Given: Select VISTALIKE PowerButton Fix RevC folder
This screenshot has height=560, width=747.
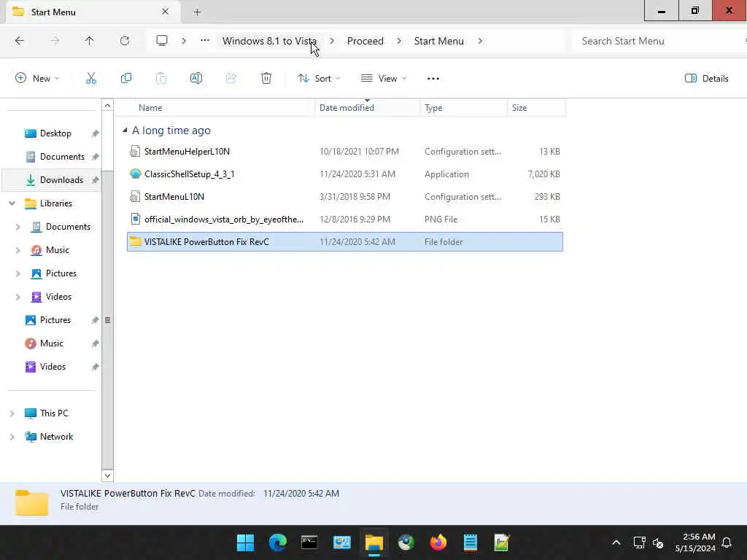Looking at the screenshot, I should 345,242.
